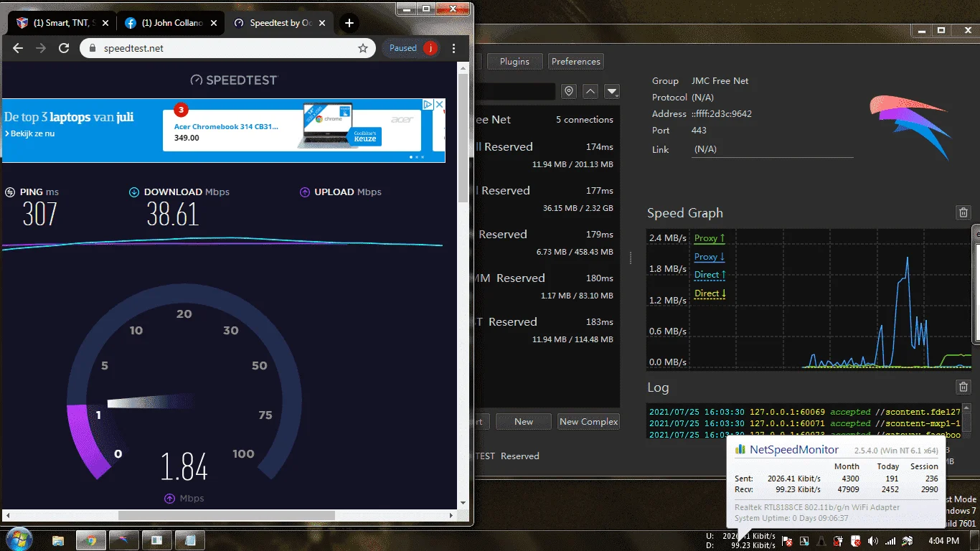Open File Explorer from taskbar
Image resolution: width=980 pixels, height=551 pixels.
[58, 540]
